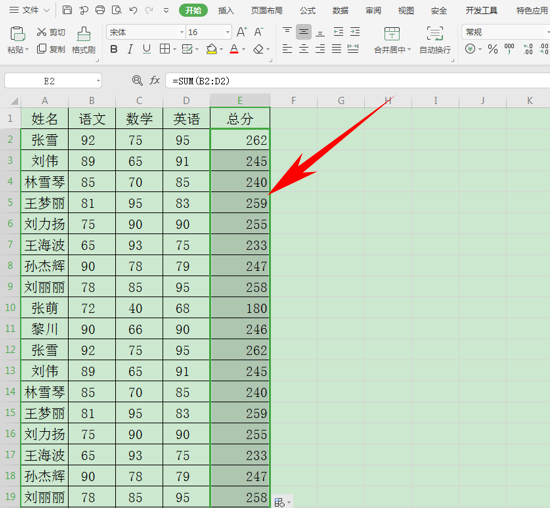The width and height of the screenshot is (550, 508).
Task: Cut selection with 剪切
Action: click(51, 32)
